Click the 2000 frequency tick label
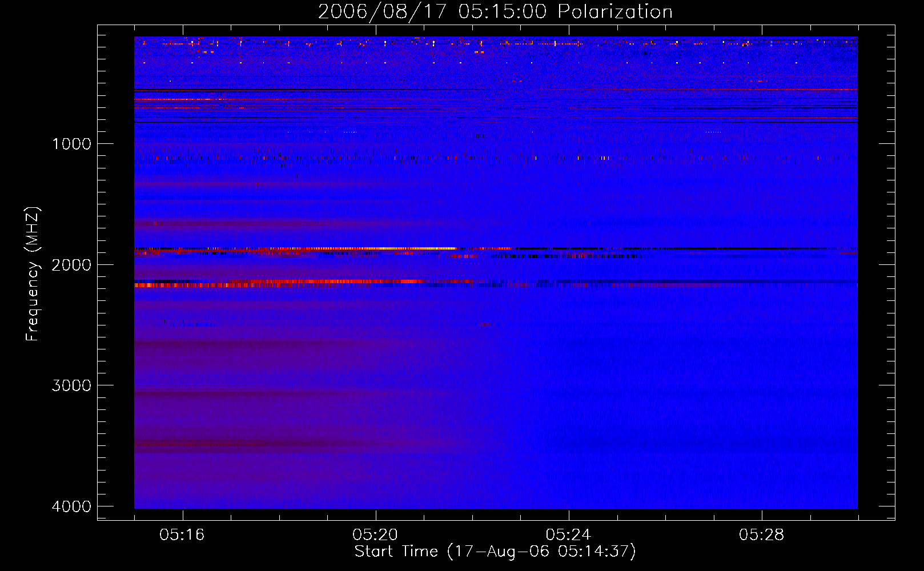This screenshot has height=571, width=924. (71, 265)
